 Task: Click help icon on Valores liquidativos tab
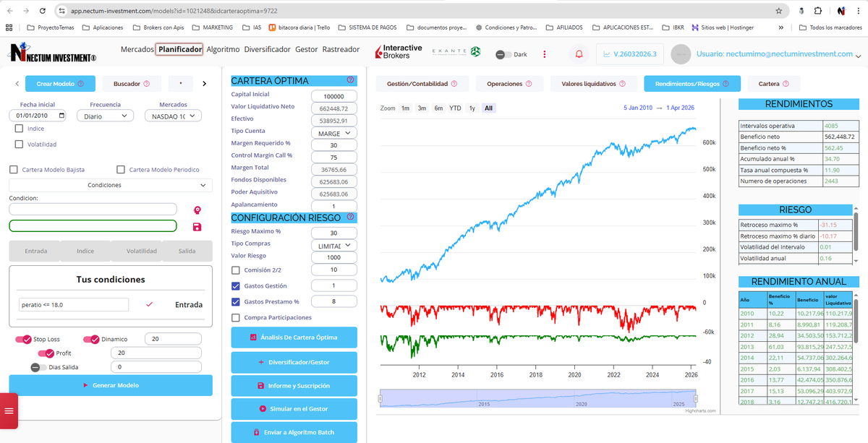click(x=623, y=84)
